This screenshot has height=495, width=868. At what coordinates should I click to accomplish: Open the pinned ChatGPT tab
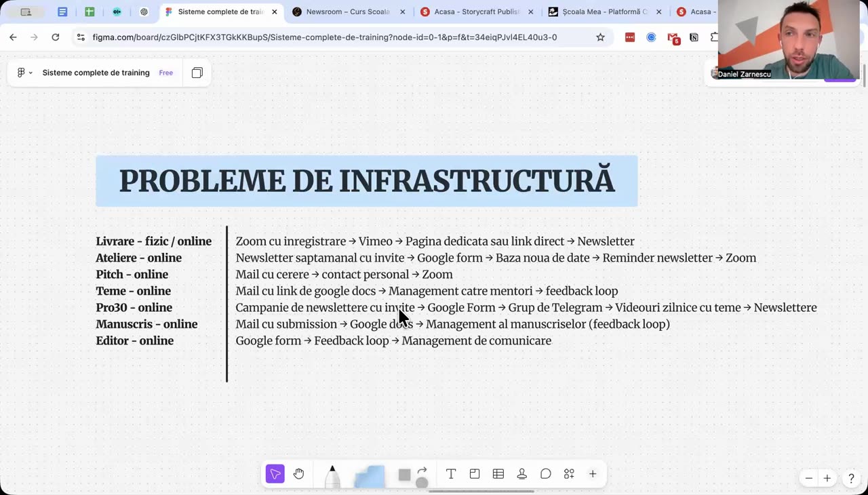(x=144, y=12)
